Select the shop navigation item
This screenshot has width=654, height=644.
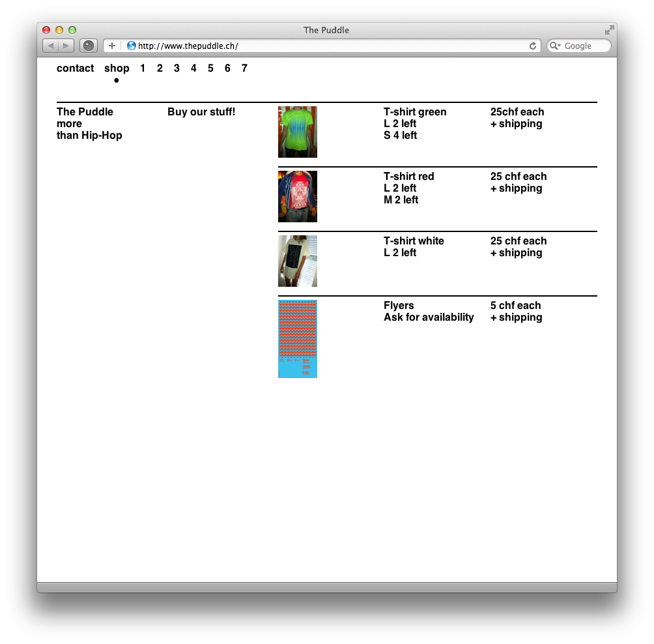pyautogui.click(x=117, y=68)
